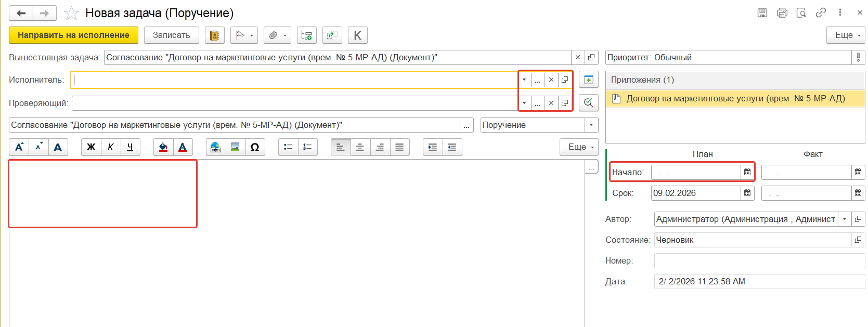Click the print icon in header

[782, 13]
